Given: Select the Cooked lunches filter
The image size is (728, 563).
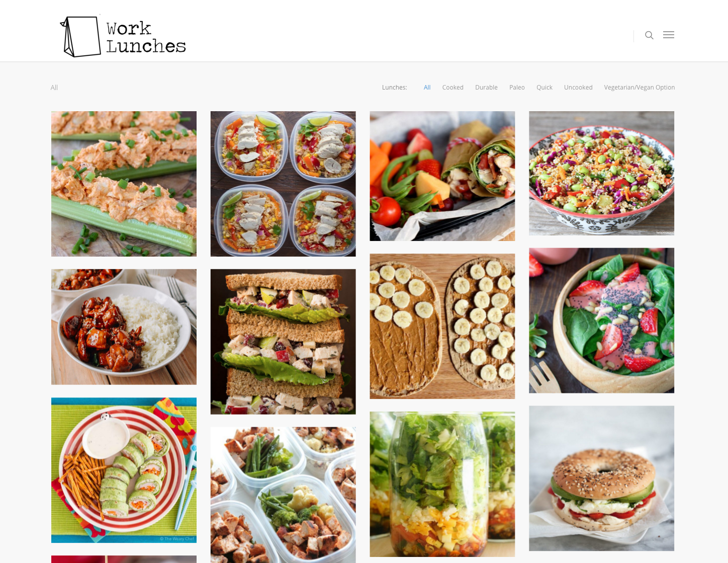Looking at the screenshot, I should (452, 88).
